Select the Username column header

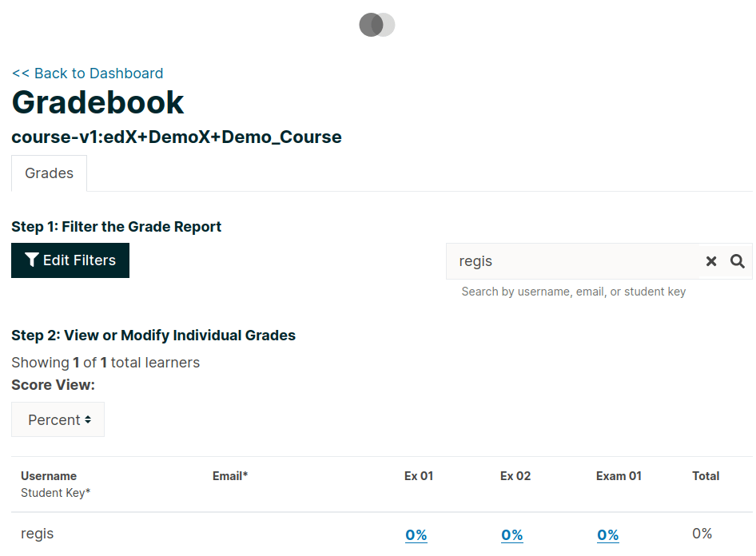click(49, 475)
